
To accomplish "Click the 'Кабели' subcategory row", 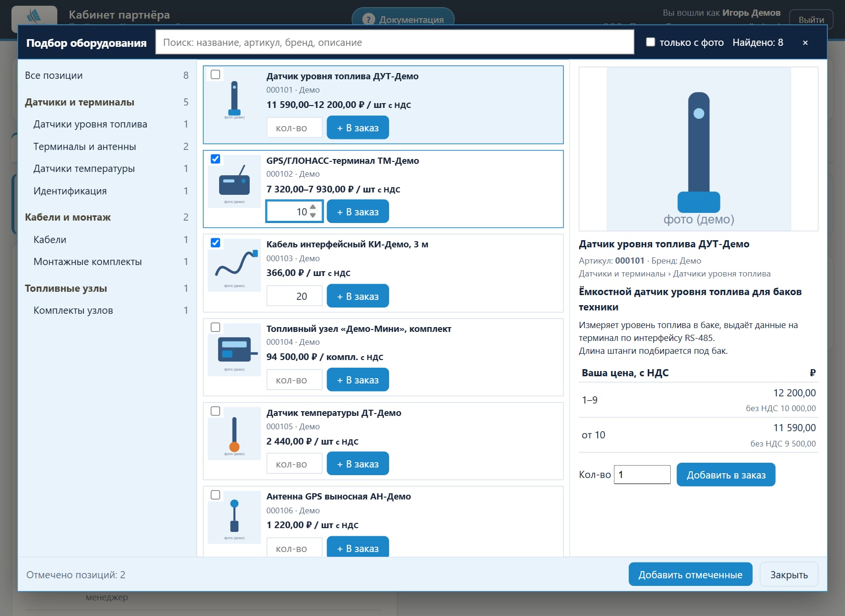I will click(x=107, y=240).
